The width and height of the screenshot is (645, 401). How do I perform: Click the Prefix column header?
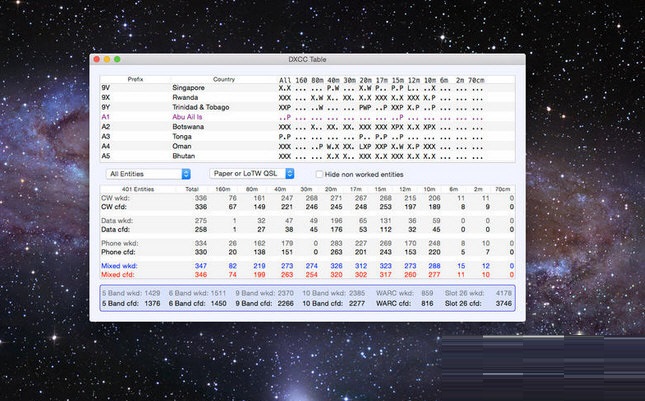(135, 79)
